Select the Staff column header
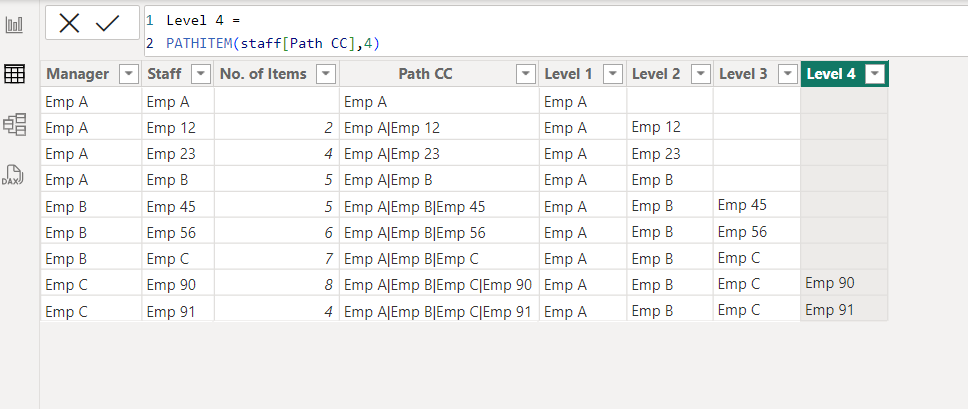Screen dimensions: 968x409 pos(178,74)
